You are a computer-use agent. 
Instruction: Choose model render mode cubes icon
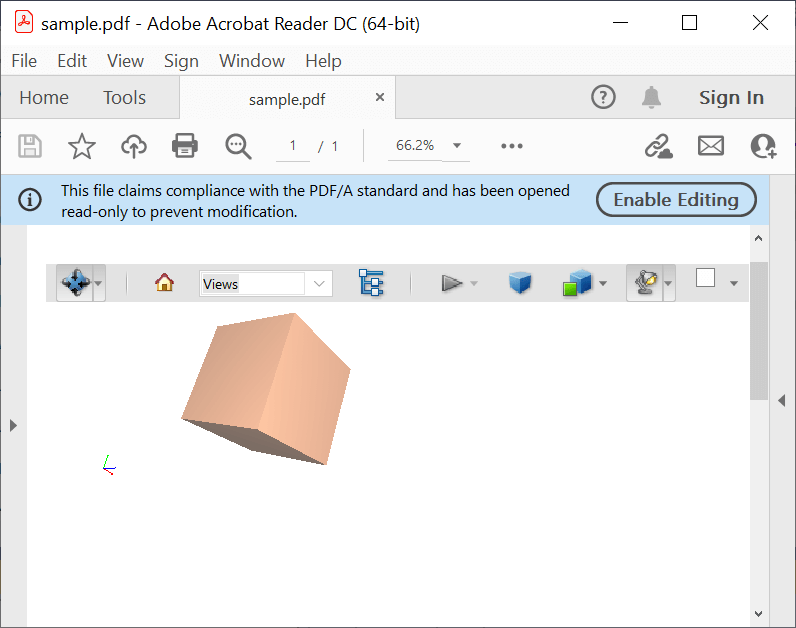click(x=577, y=282)
